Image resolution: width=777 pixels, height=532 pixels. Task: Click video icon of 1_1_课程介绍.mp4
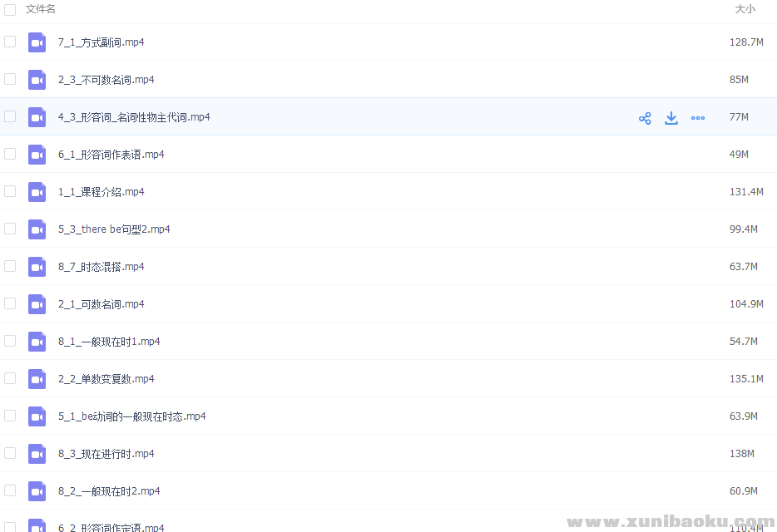coord(37,192)
